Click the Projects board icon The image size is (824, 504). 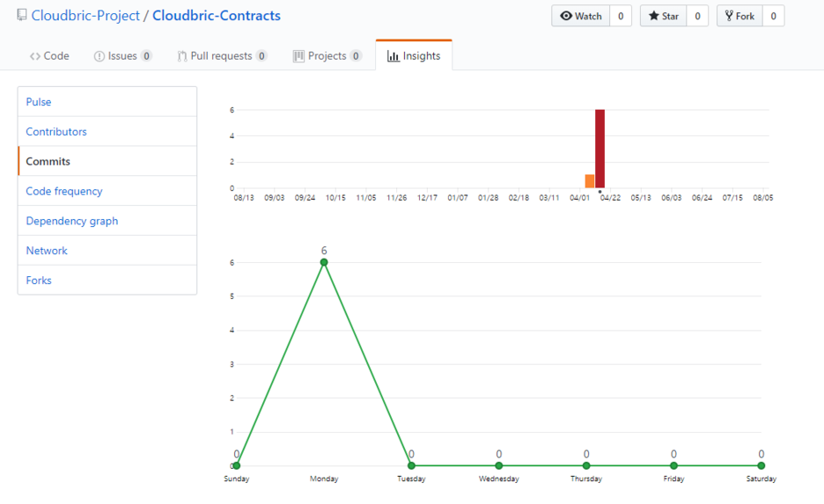coord(298,56)
